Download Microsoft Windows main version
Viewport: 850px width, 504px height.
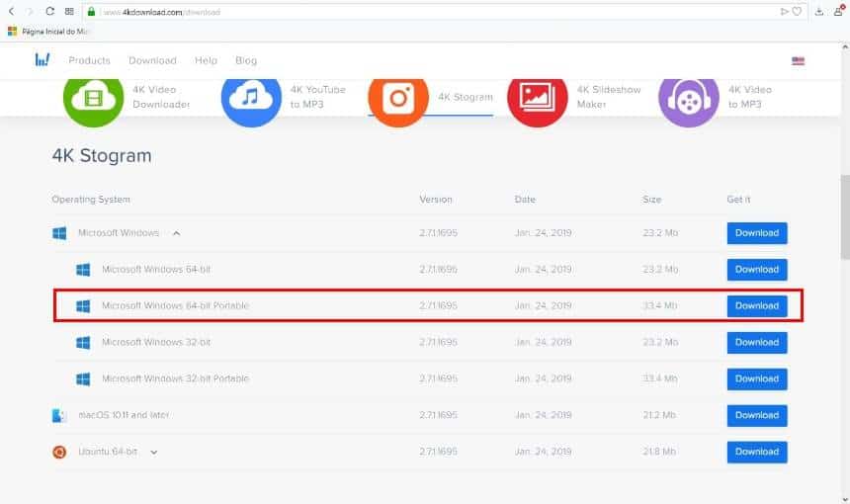tap(757, 233)
